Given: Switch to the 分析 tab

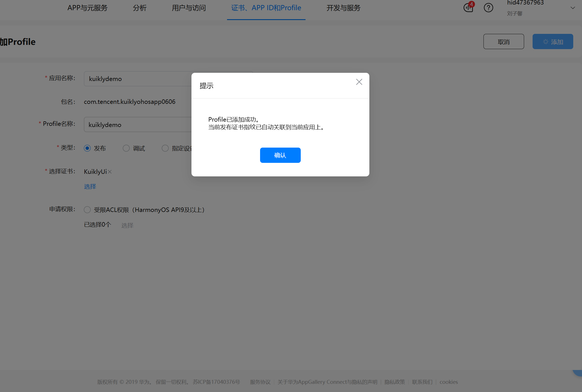Looking at the screenshot, I should (139, 8).
